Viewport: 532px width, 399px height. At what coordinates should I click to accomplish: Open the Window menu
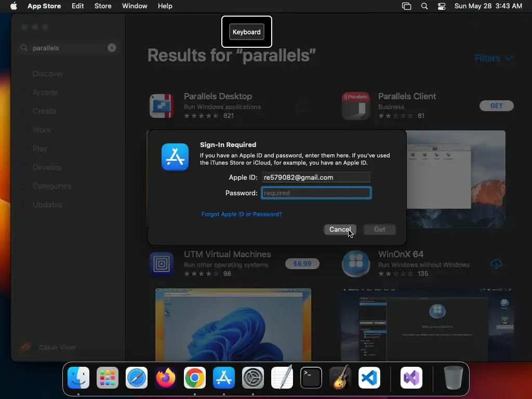coord(135,6)
